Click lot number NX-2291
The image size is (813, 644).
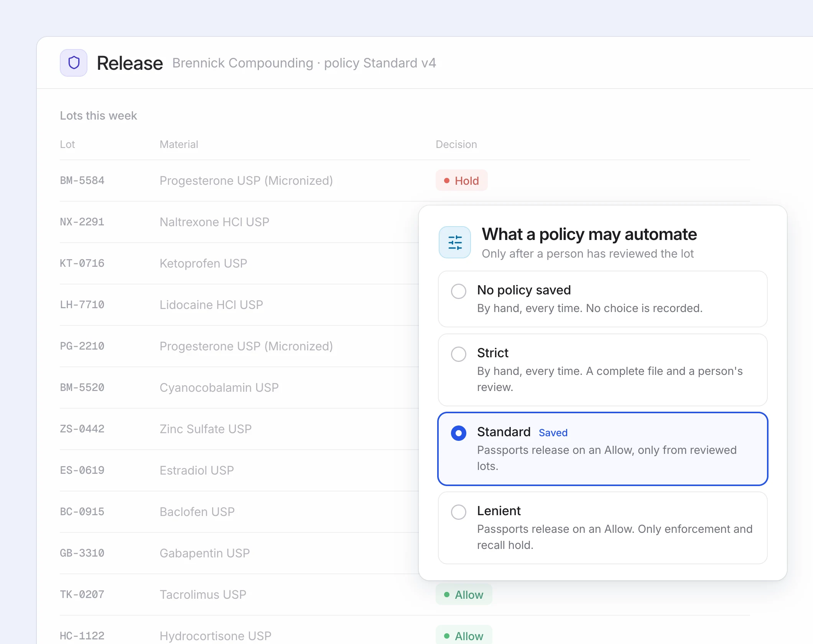coord(82,222)
